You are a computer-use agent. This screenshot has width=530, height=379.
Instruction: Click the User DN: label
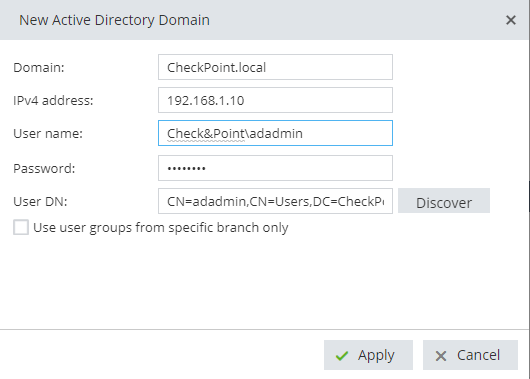point(40,202)
